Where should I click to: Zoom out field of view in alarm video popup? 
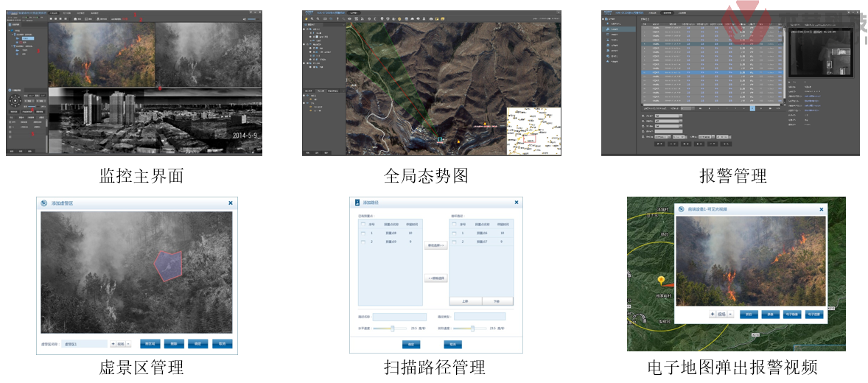click(730, 314)
